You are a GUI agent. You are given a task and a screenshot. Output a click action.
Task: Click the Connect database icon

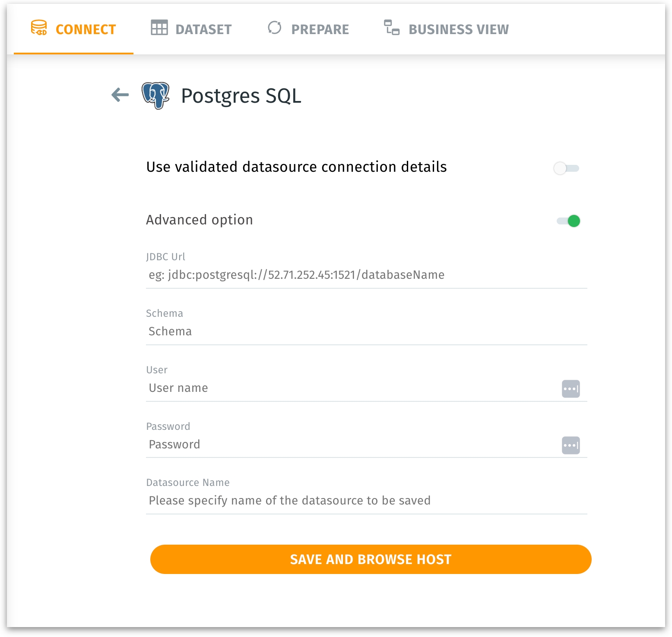(x=39, y=28)
